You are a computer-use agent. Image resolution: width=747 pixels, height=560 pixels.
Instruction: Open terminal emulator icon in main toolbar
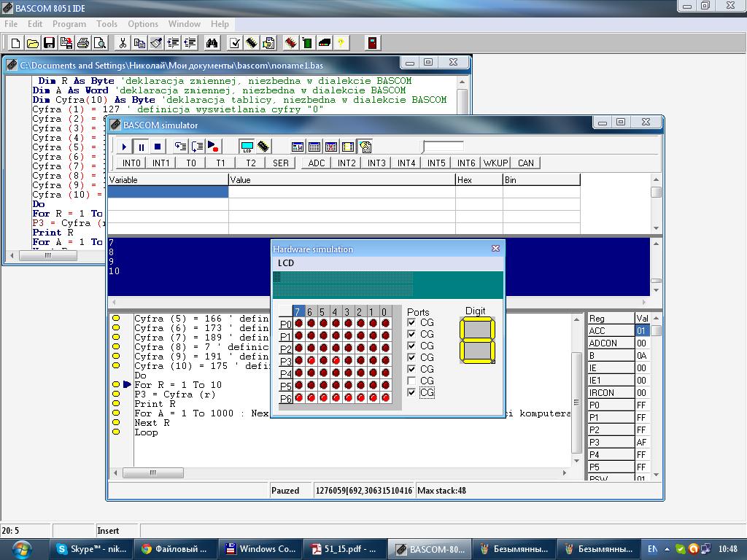[325, 43]
